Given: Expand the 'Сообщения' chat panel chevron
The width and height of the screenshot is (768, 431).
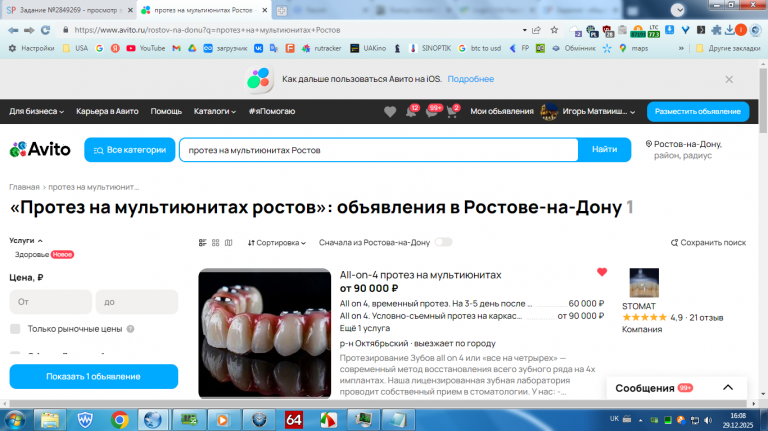Looking at the screenshot, I should tap(728, 387).
